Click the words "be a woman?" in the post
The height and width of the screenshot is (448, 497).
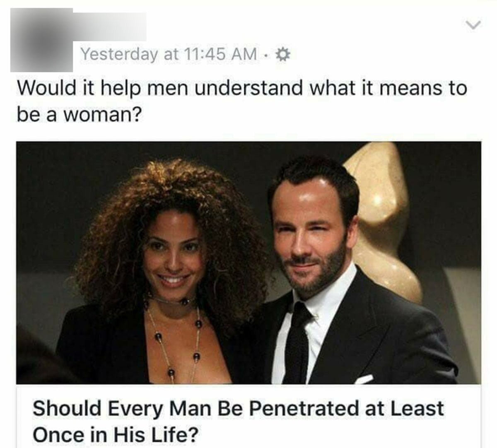tap(79, 114)
